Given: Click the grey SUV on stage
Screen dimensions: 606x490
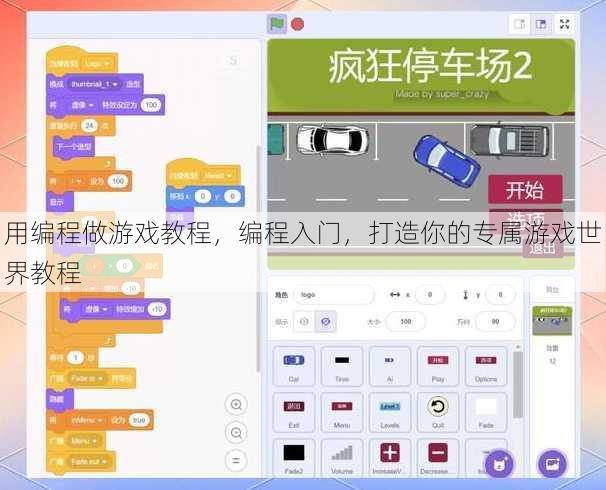Looking at the screenshot, I should click(x=509, y=140).
